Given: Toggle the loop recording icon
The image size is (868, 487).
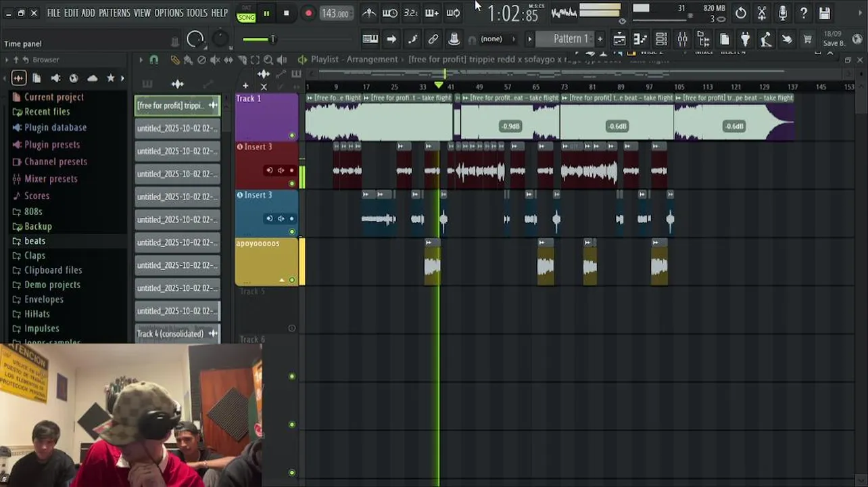Looking at the screenshot, I should click(x=453, y=13).
